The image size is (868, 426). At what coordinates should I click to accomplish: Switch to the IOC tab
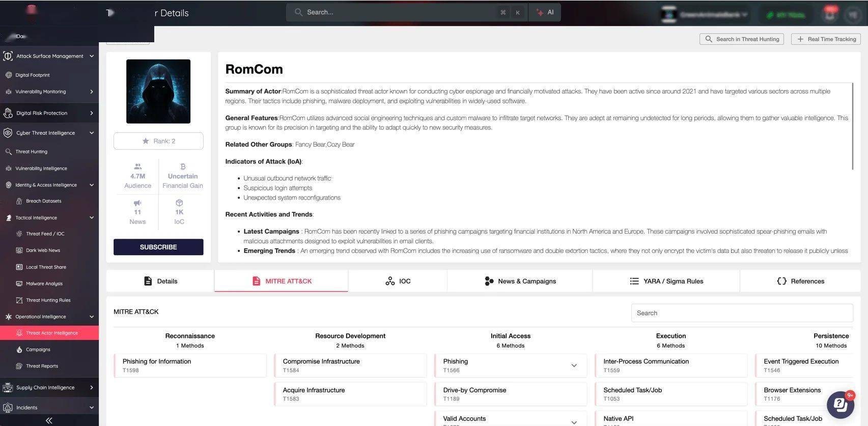(x=398, y=281)
